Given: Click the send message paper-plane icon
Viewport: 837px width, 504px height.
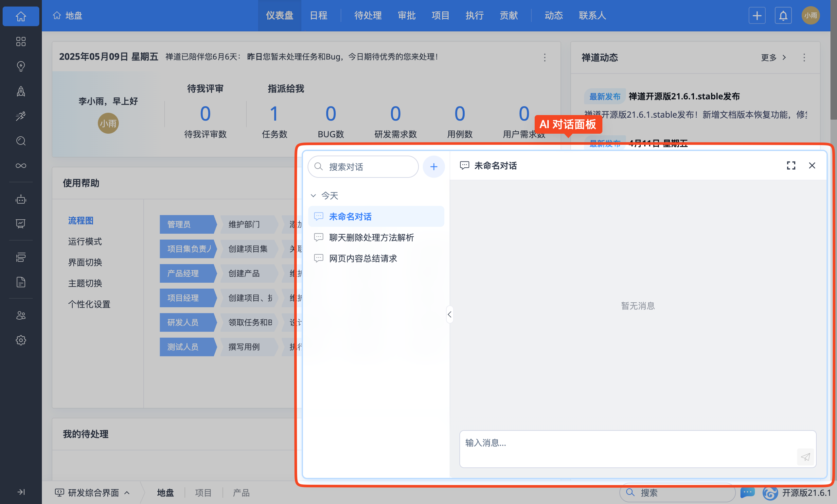Looking at the screenshot, I should (805, 457).
